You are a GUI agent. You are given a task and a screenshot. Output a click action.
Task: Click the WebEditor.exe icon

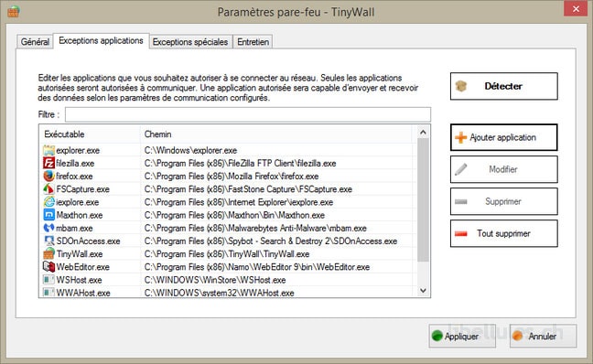click(x=49, y=266)
